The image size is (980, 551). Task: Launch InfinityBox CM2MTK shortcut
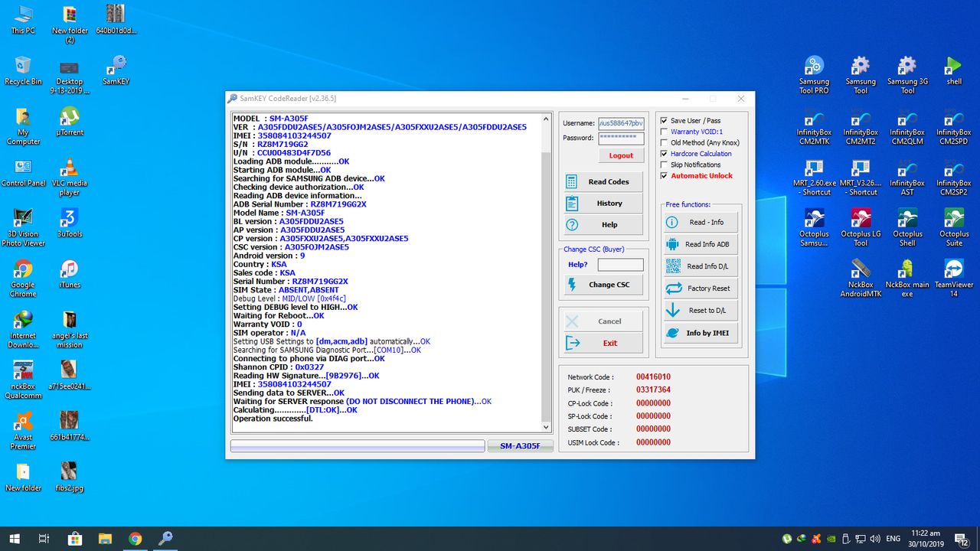(814, 126)
